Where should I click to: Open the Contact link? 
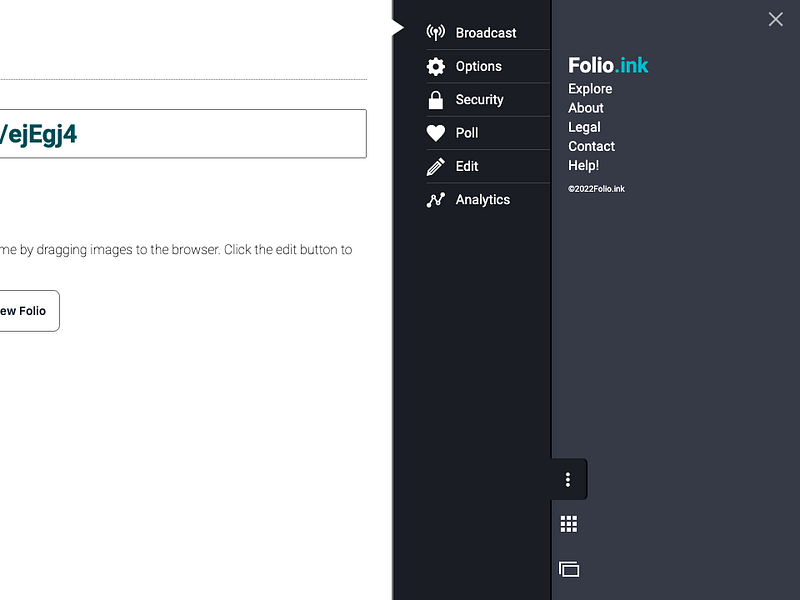coord(591,146)
